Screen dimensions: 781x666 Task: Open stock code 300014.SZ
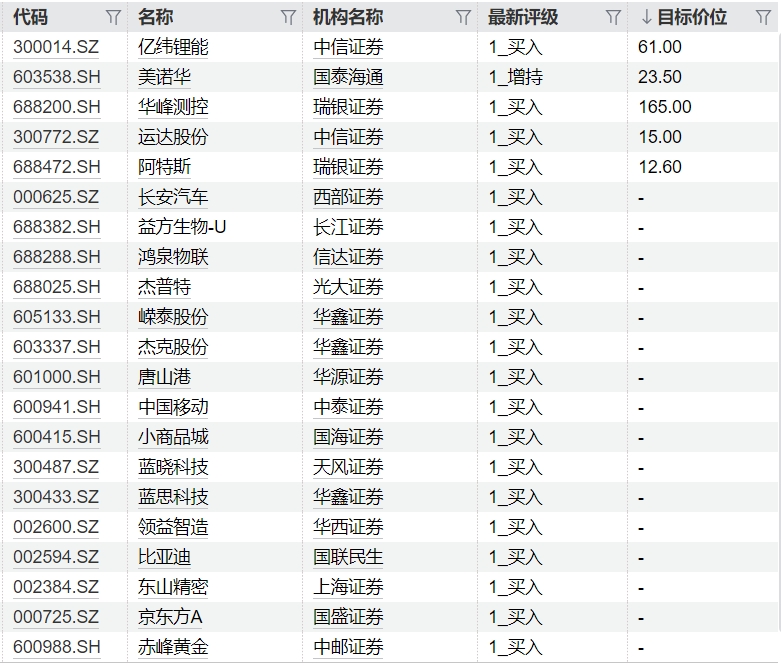[56, 47]
